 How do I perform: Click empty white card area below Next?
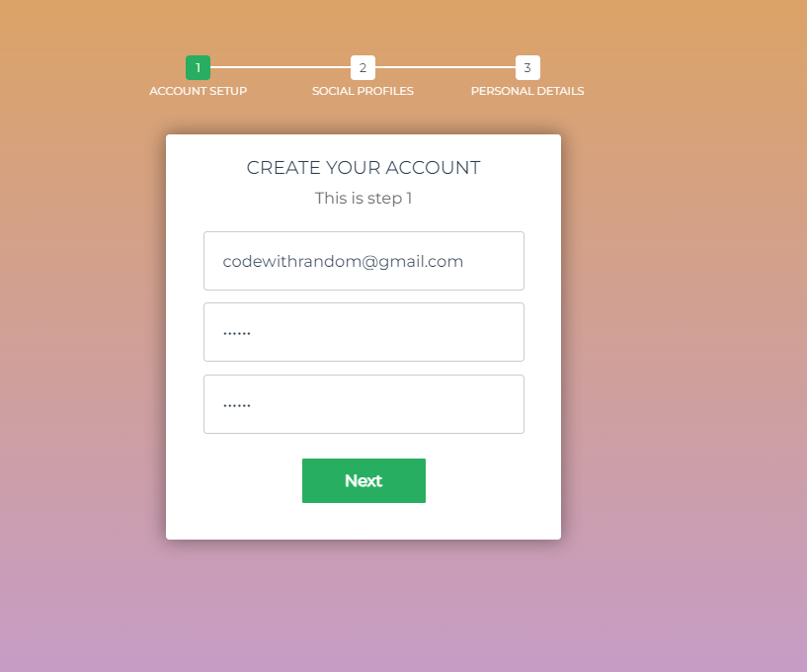pos(363,521)
